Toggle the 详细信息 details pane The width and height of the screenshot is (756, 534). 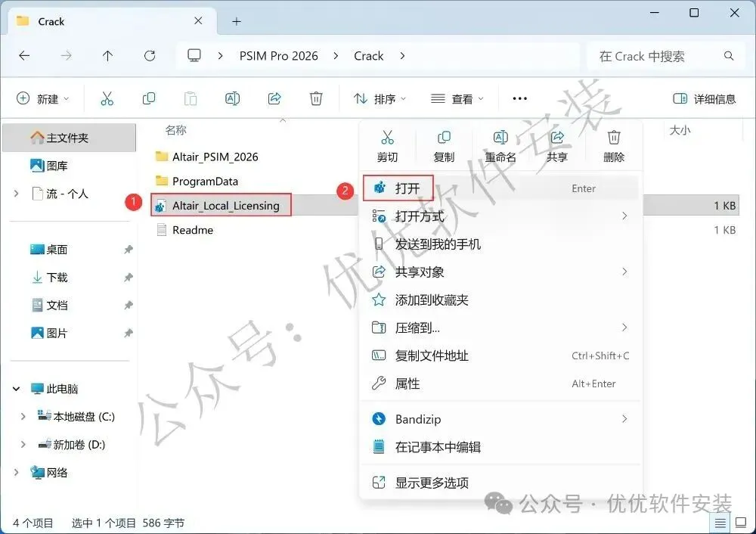(705, 99)
